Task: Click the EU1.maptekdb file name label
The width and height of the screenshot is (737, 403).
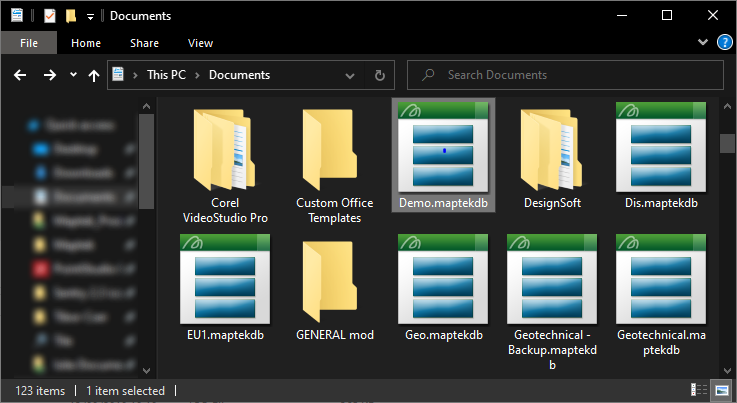Action: click(x=225, y=335)
